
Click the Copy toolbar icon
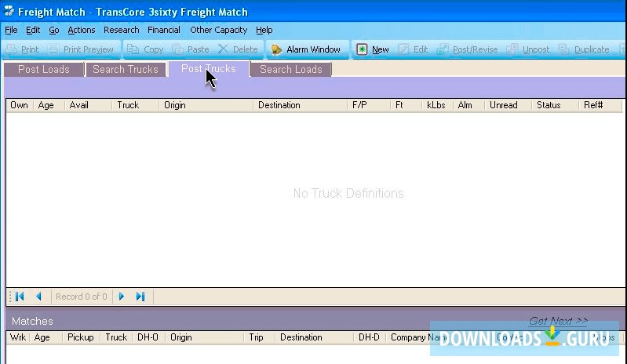(x=133, y=49)
